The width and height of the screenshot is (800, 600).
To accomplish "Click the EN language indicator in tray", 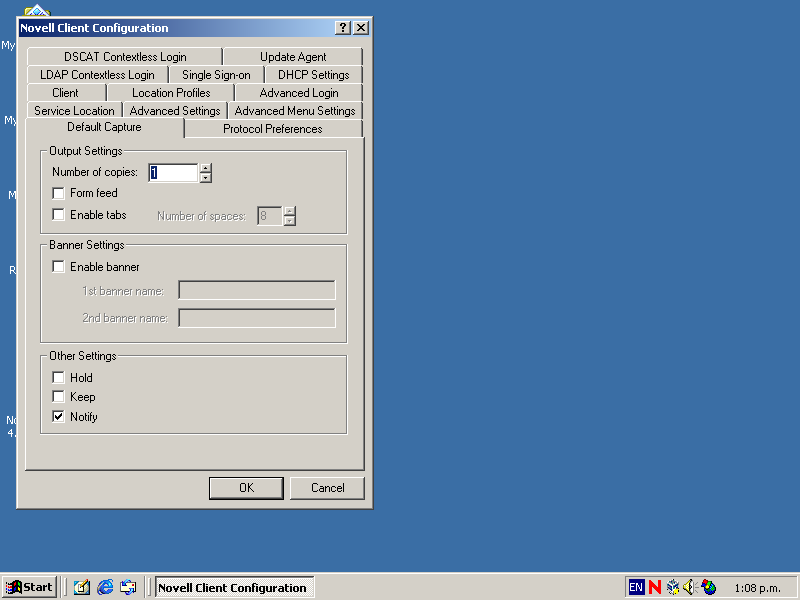I will coord(636,587).
